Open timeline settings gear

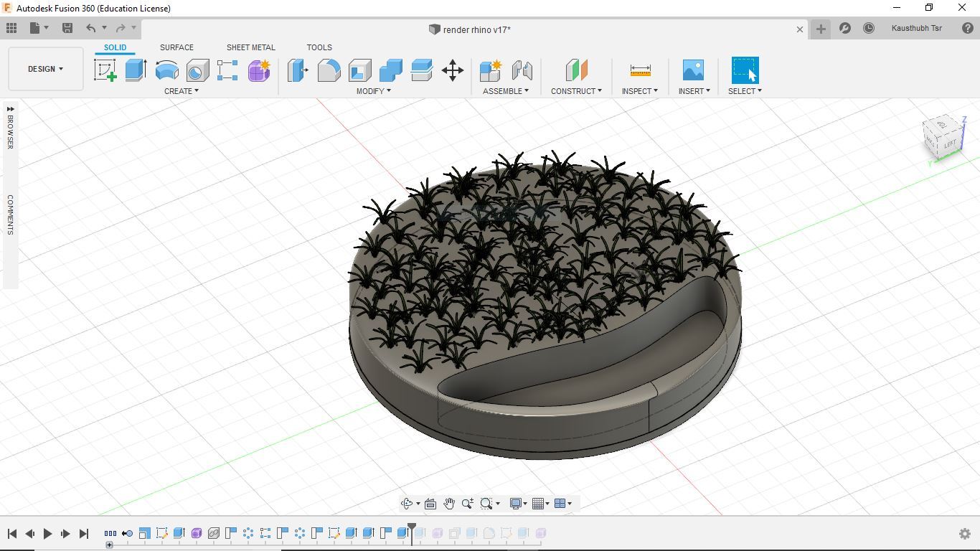965,533
